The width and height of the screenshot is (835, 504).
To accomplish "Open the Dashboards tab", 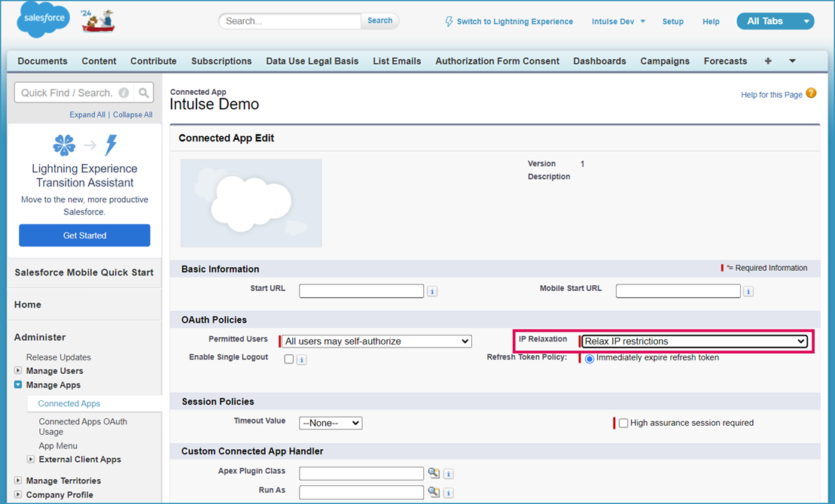I will click(599, 61).
